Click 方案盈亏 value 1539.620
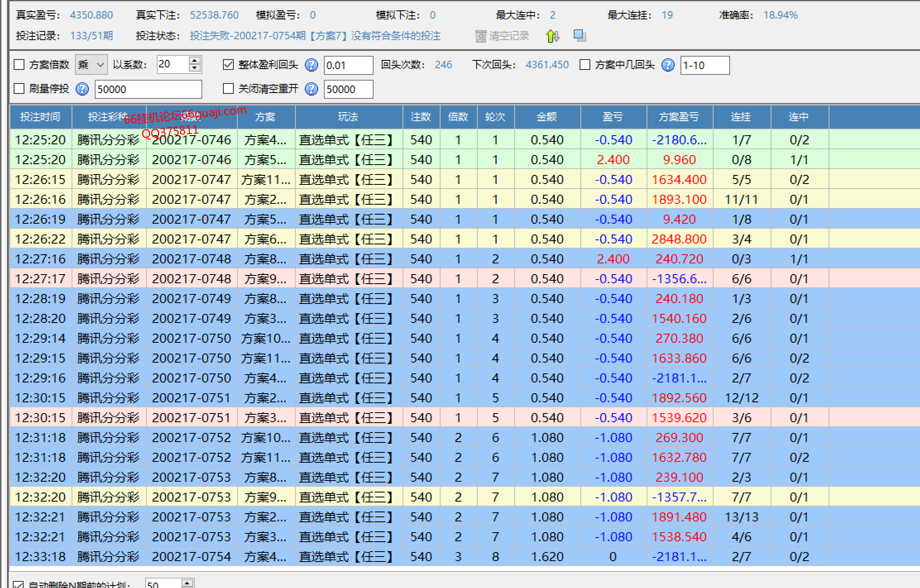This screenshot has height=588, width=920. (679, 418)
